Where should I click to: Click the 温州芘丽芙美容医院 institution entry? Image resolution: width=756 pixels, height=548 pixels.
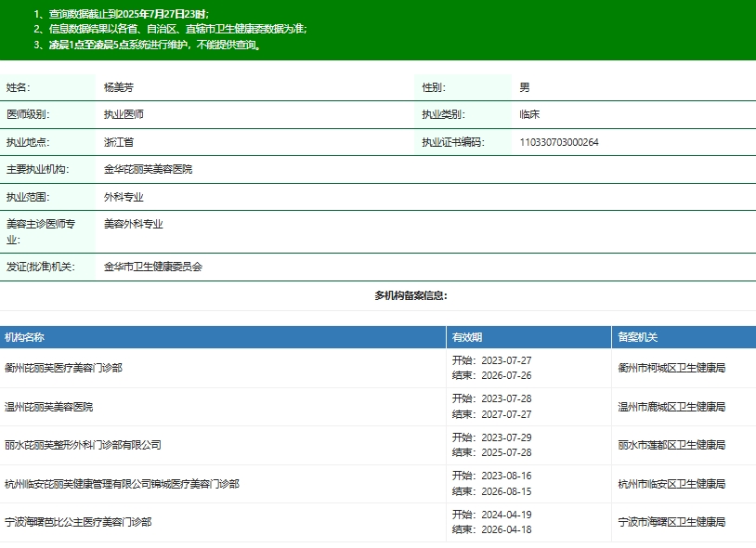coord(49,407)
